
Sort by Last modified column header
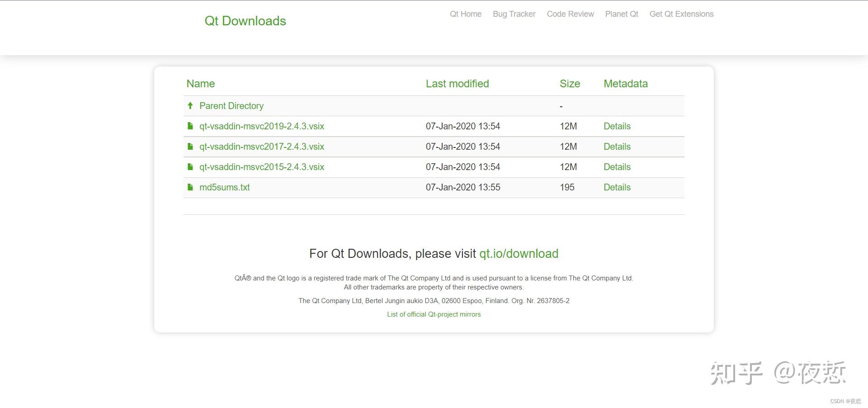pos(457,84)
